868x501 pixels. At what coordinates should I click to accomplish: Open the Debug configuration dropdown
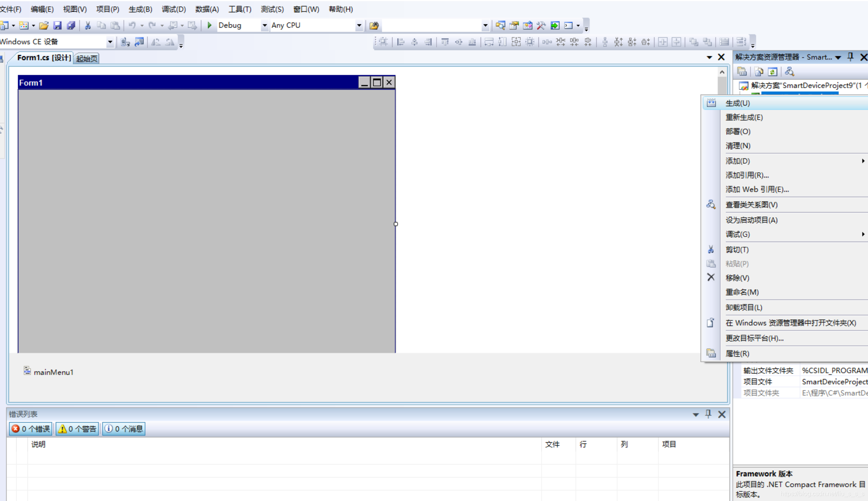(264, 26)
